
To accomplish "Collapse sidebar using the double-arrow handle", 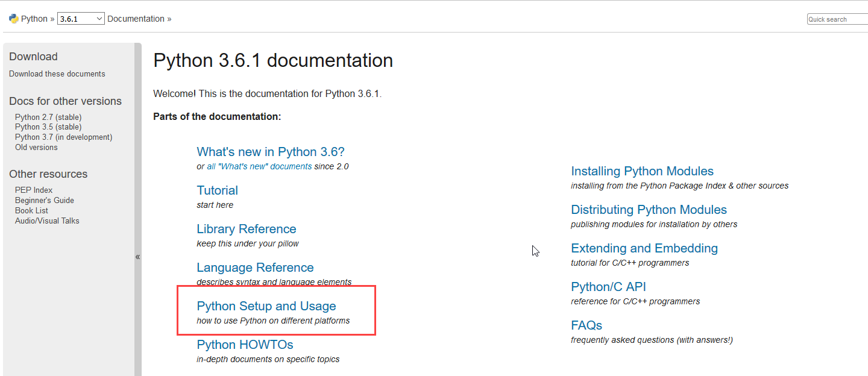I will (x=137, y=257).
